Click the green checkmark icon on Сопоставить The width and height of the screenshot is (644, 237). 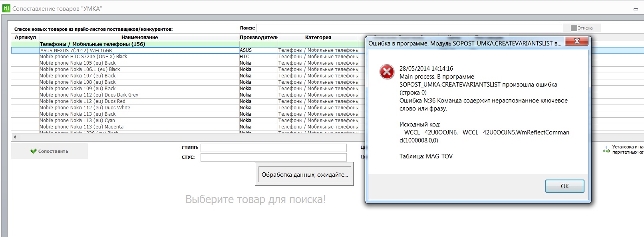[x=34, y=151]
